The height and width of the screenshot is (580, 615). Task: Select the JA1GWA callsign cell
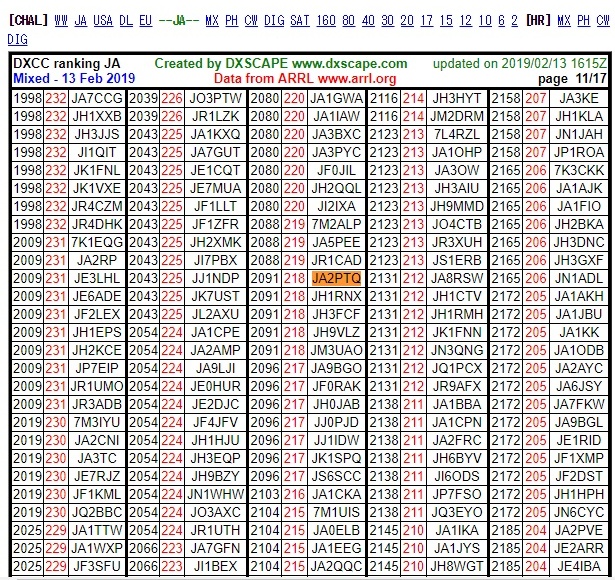tap(336, 98)
